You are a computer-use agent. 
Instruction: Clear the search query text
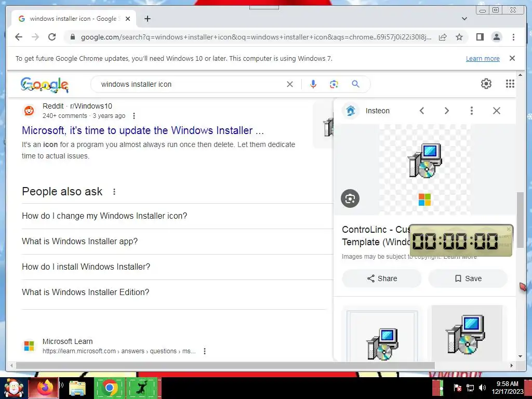tap(289, 84)
